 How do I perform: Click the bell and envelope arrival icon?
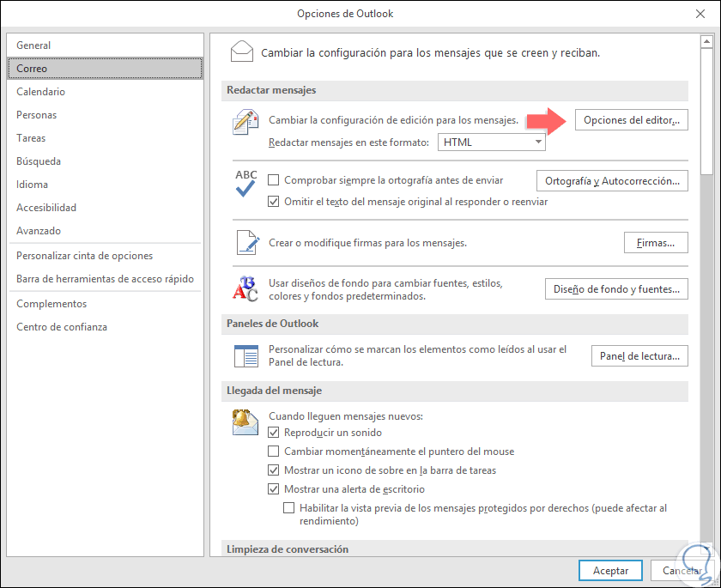[x=245, y=422]
